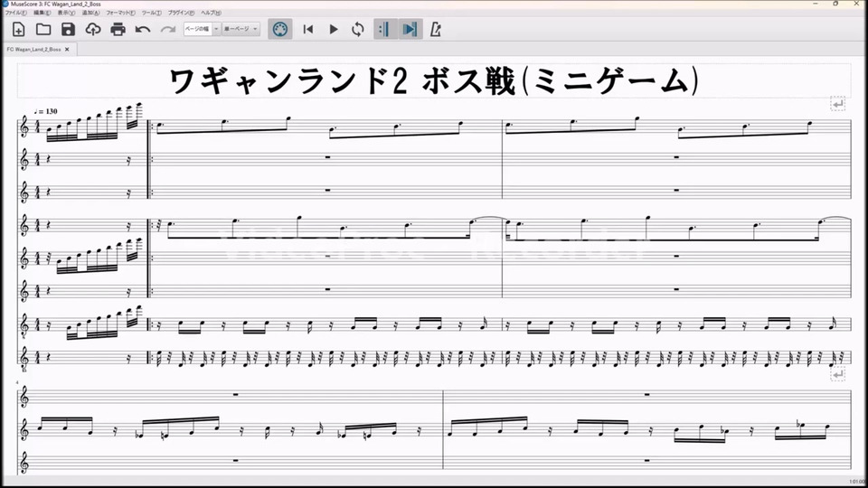Open the single page view mode dropdown
The height and width of the screenshot is (488, 868).
[x=241, y=29]
